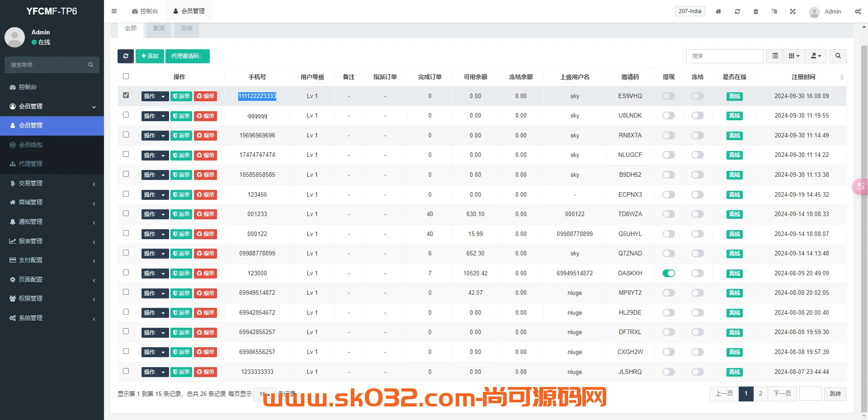Click the 添加 button to add a member
This screenshot has height=420, width=868.
(x=150, y=56)
